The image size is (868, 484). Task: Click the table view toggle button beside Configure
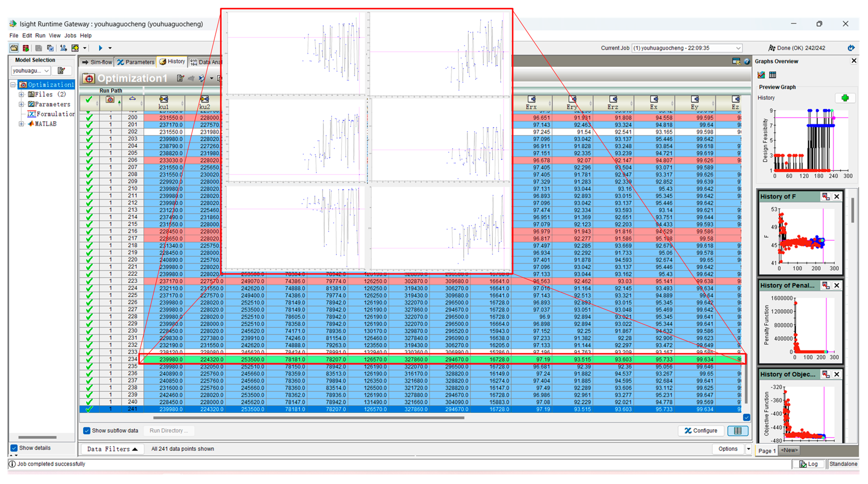[x=738, y=431]
